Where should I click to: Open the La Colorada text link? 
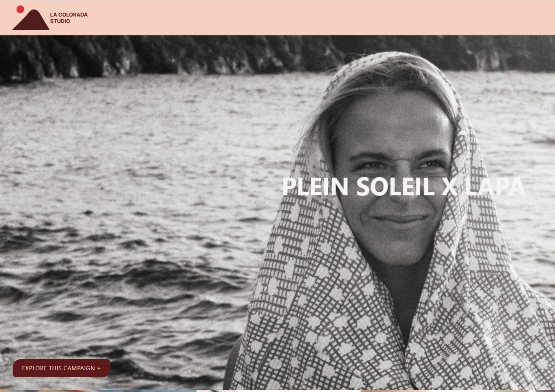(x=69, y=15)
